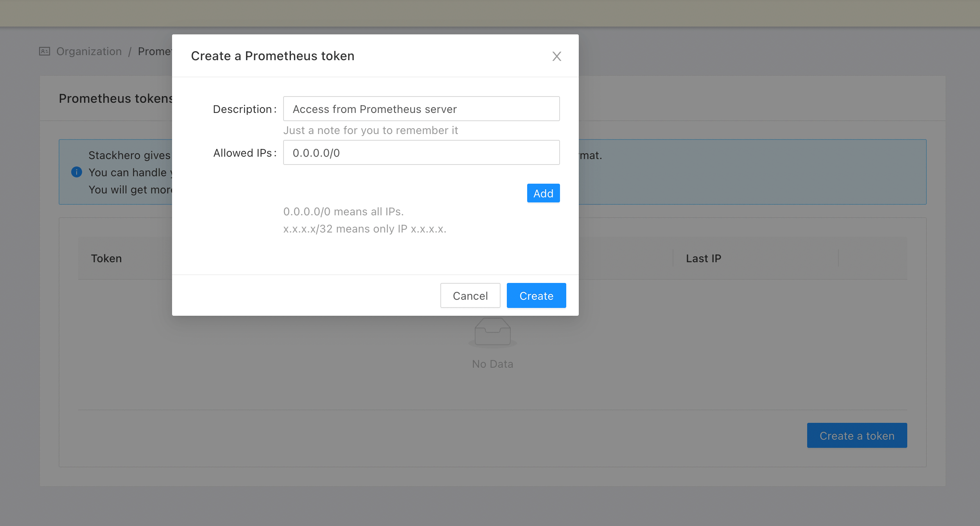Image resolution: width=980 pixels, height=526 pixels.
Task: Click the '0.0.0.0/0 means all IPs' hint
Action: [x=343, y=211]
